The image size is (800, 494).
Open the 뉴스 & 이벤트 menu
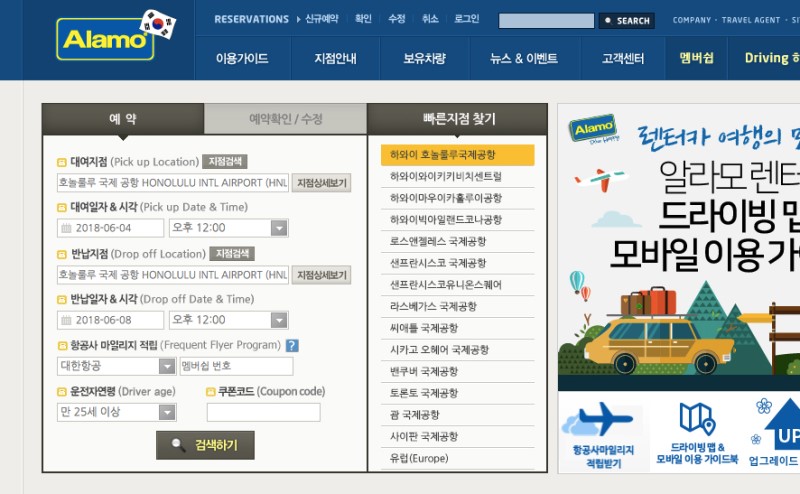[x=524, y=58]
